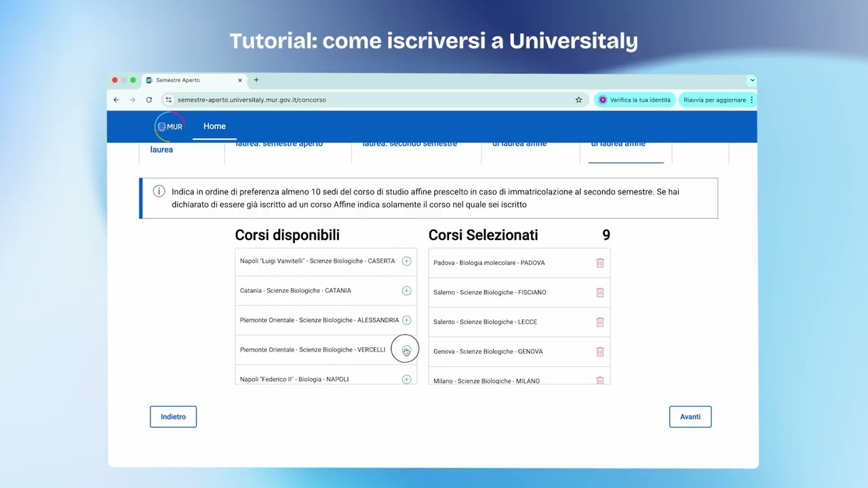Click selected courses count 9
The height and width of the screenshot is (488, 868).
[x=606, y=235]
